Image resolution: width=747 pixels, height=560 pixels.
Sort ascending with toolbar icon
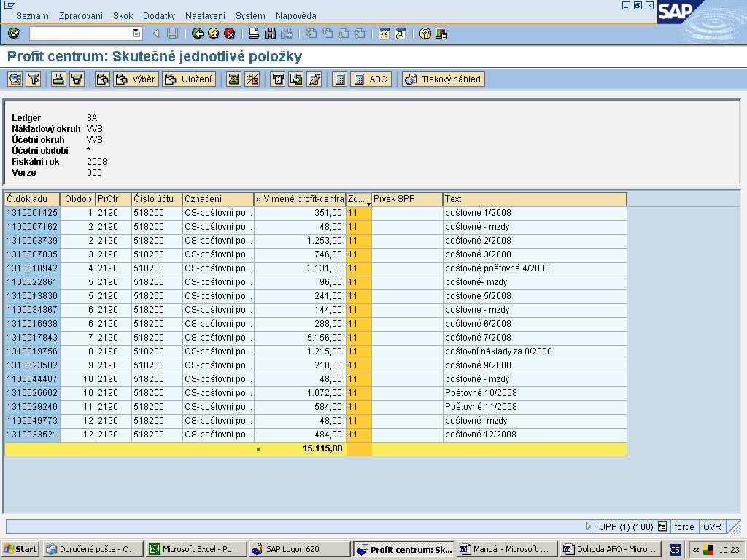point(58,79)
